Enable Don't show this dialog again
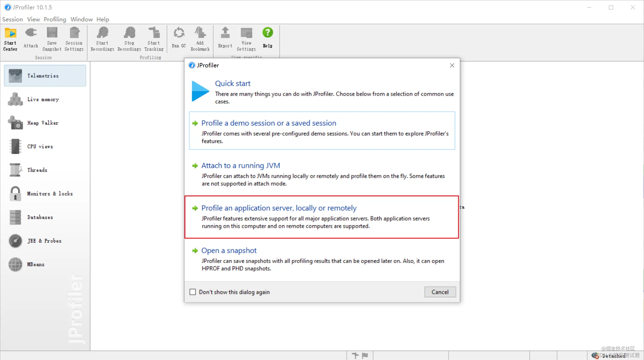This screenshot has height=360, width=644. 192,292
